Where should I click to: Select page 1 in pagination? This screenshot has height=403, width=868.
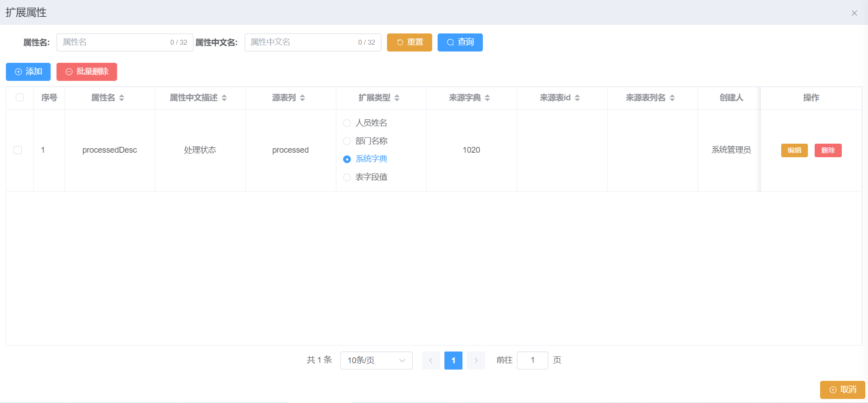click(x=453, y=361)
